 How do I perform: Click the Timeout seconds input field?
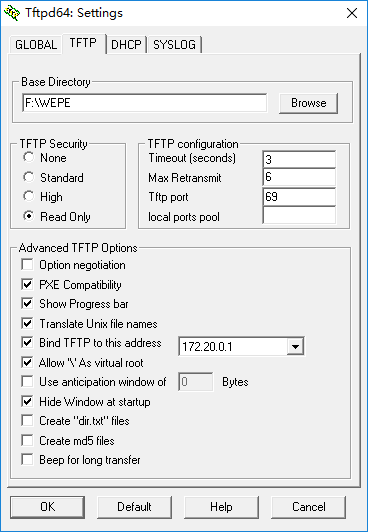click(x=299, y=159)
